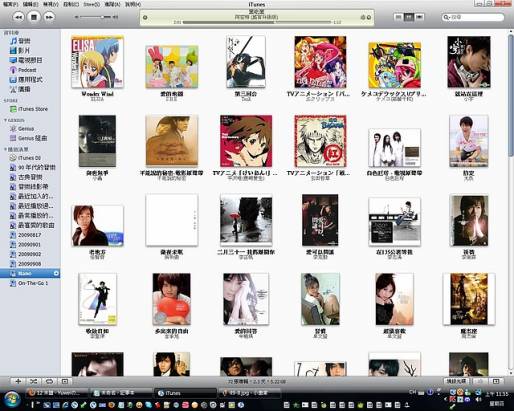514x411 pixels.
Task: Open the Store menu
Action: [x=91, y=4]
